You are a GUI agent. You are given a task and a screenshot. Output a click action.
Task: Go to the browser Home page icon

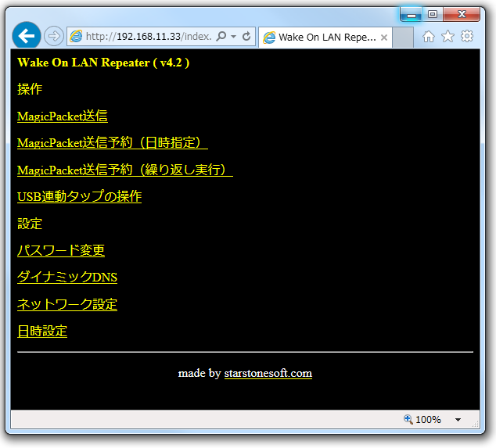(429, 37)
